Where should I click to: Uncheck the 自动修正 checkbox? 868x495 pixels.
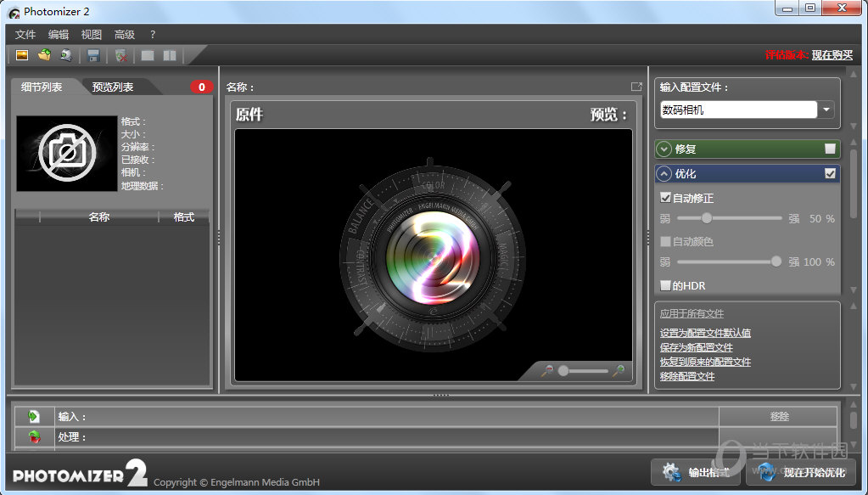click(x=666, y=198)
